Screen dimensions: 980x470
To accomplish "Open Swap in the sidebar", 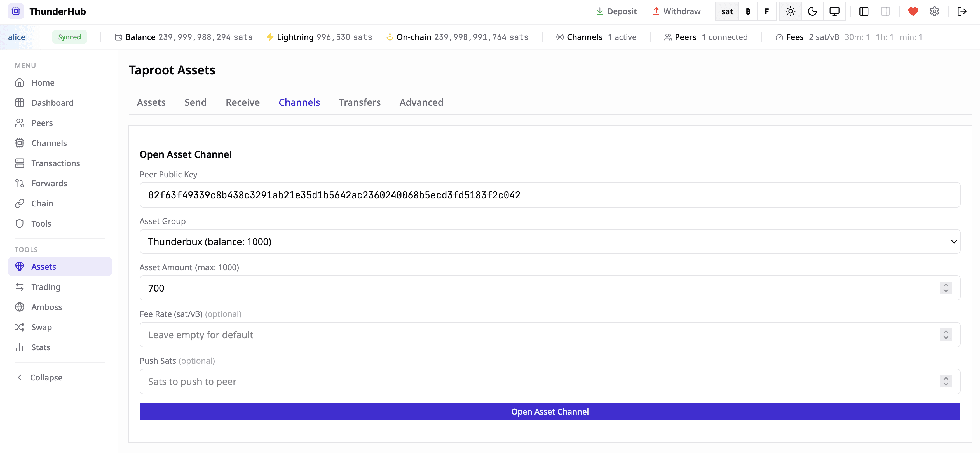I will (41, 327).
